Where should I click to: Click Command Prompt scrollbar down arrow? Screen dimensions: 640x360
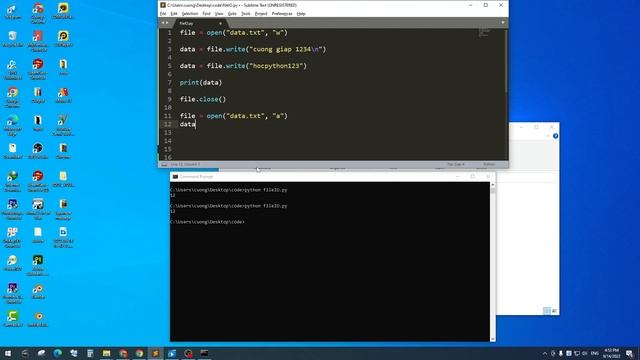[x=493, y=339]
